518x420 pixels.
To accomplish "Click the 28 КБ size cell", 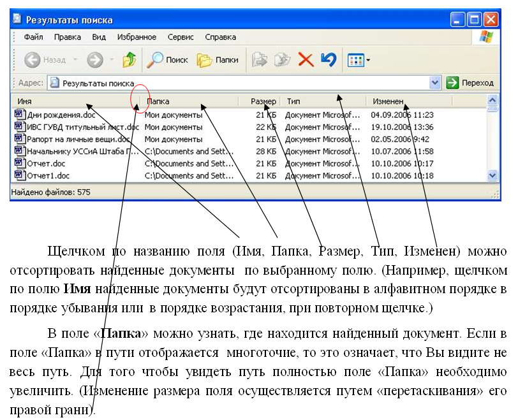I will pyautogui.click(x=266, y=152).
